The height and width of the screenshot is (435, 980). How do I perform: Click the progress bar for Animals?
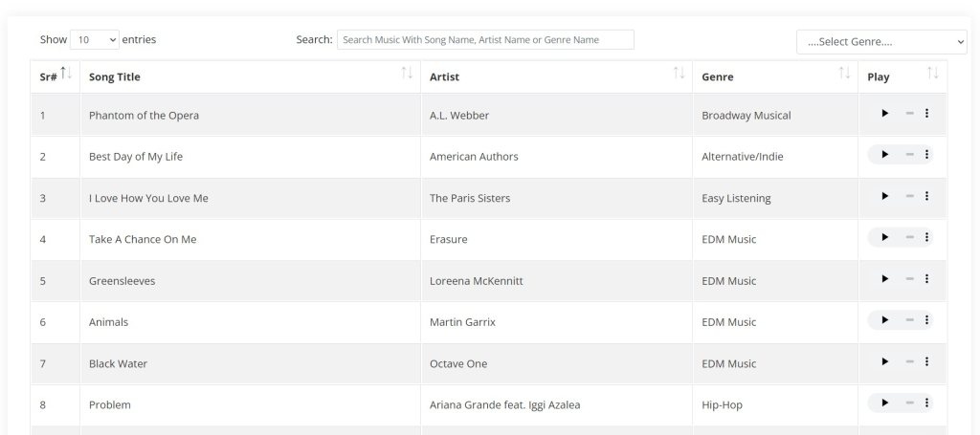909,320
